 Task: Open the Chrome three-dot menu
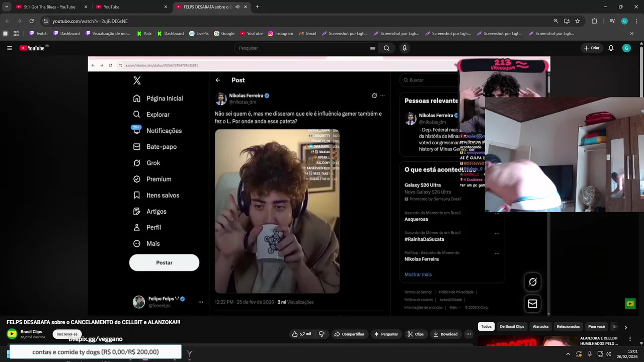636,21
